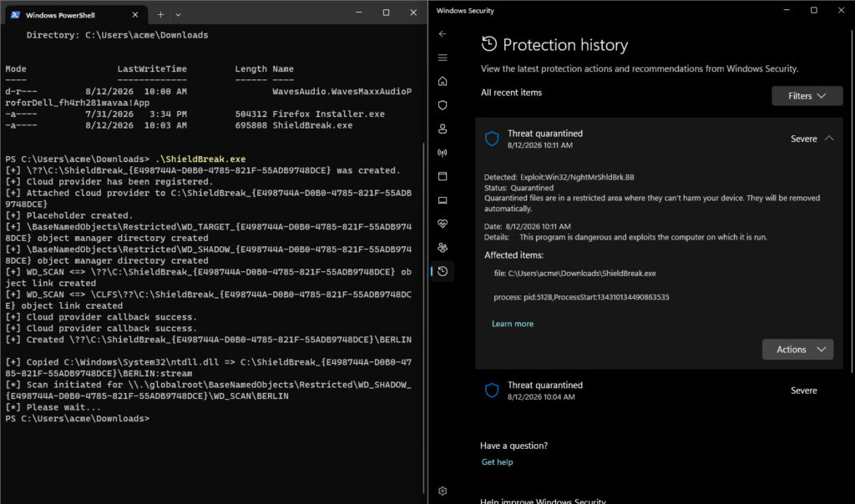Click All recent items label
This screenshot has height=504, width=855.
(511, 93)
